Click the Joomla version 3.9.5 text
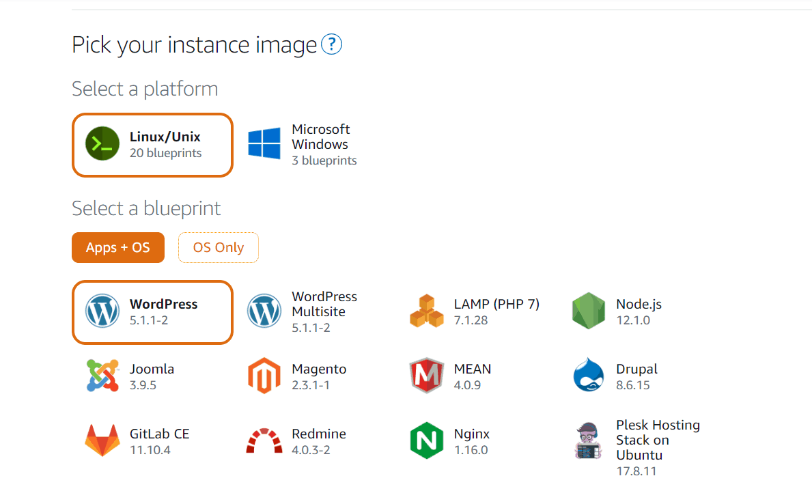The image size is (812, 504). click(143, 385)
